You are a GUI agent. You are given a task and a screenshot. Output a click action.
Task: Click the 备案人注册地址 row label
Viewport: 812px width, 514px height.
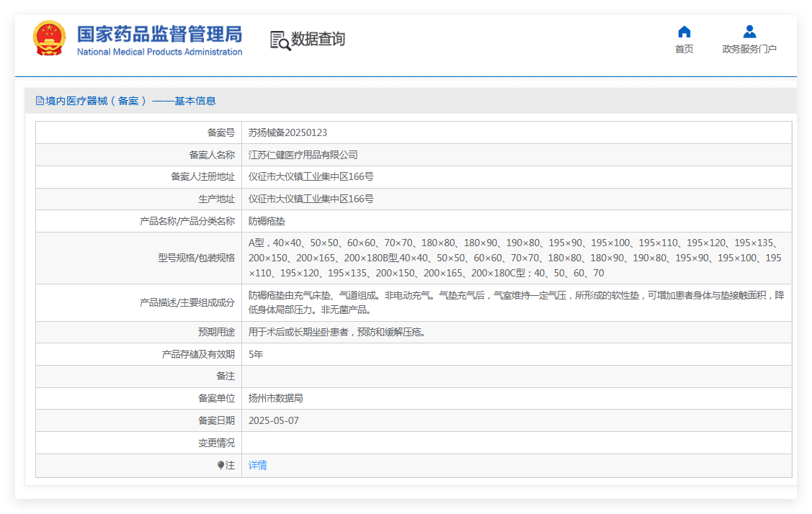203,176
